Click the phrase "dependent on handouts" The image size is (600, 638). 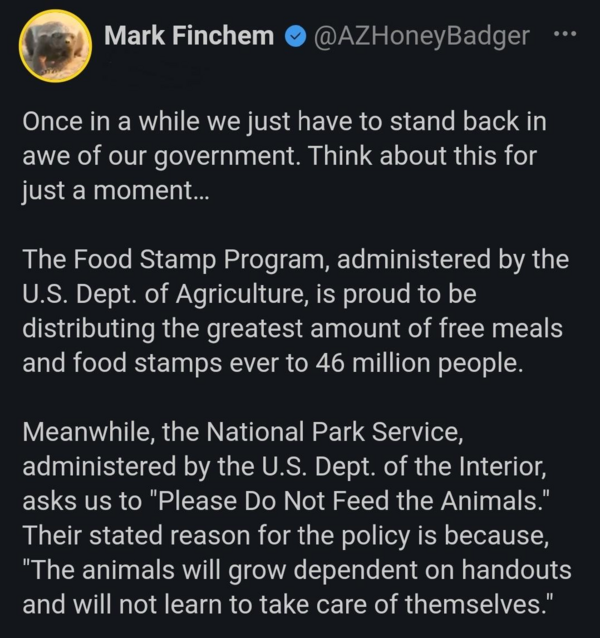[432, 570]
